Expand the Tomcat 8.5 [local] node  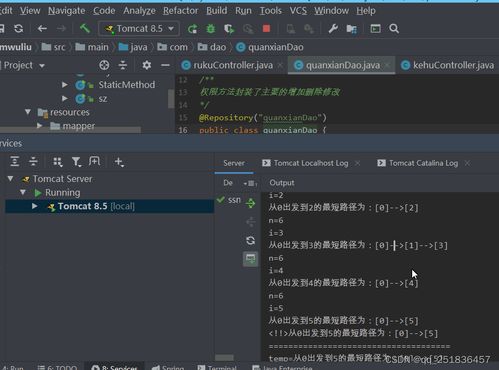(x=34, y=206)
